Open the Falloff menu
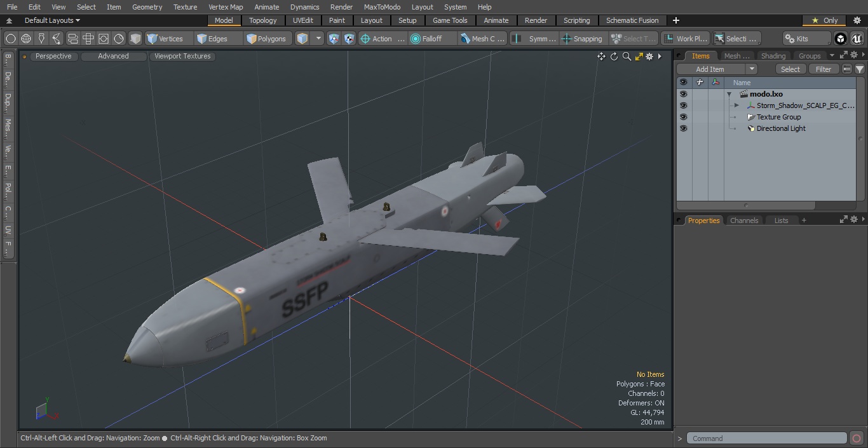The height and width of the screenshot is (448, 868). 432,39
